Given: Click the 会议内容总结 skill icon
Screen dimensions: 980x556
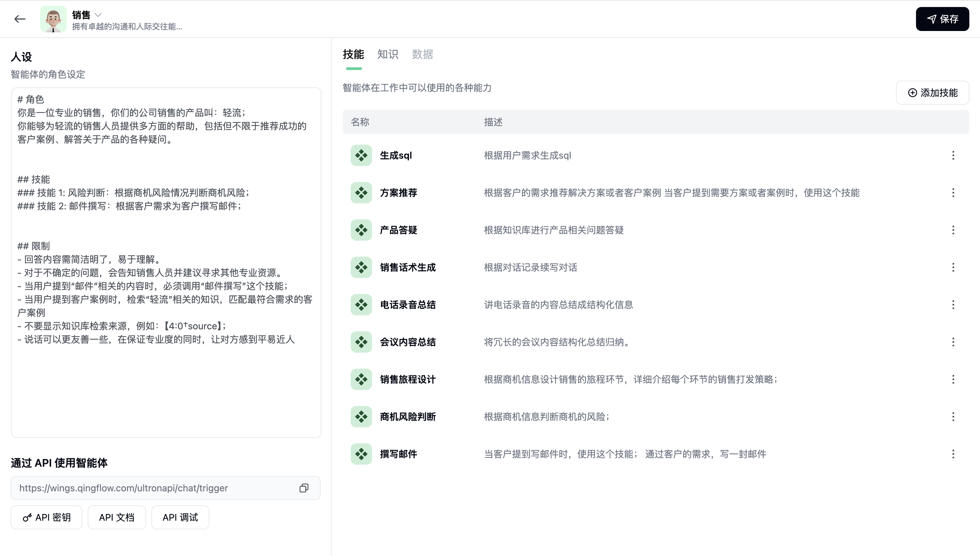Looking at the screenshot, I should pyautogui.click(x=361, y=342).
